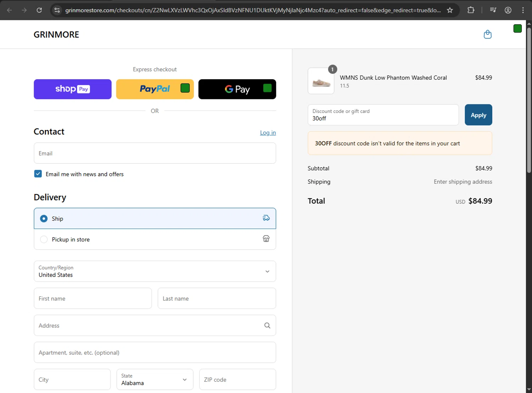This screenshot has height=393, width=532.
Task: Click the product name WMNS Dunk Low Phantom Washed Coral
Action: point(393,77)
